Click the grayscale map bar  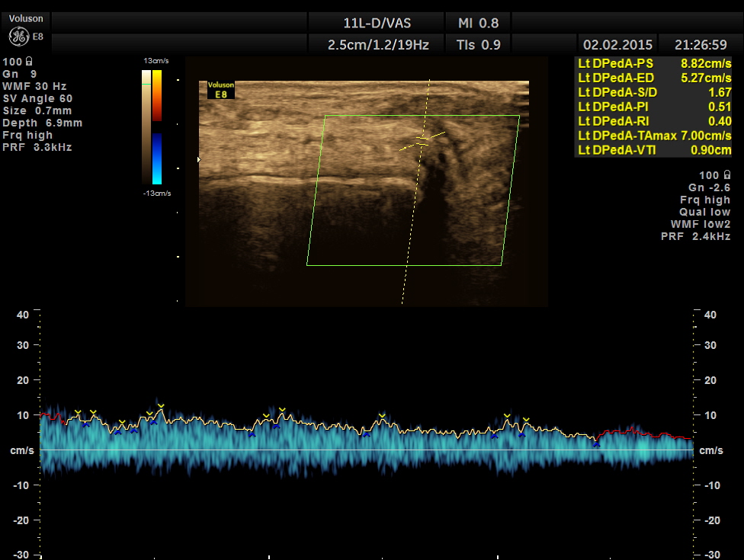pos(146,126)
